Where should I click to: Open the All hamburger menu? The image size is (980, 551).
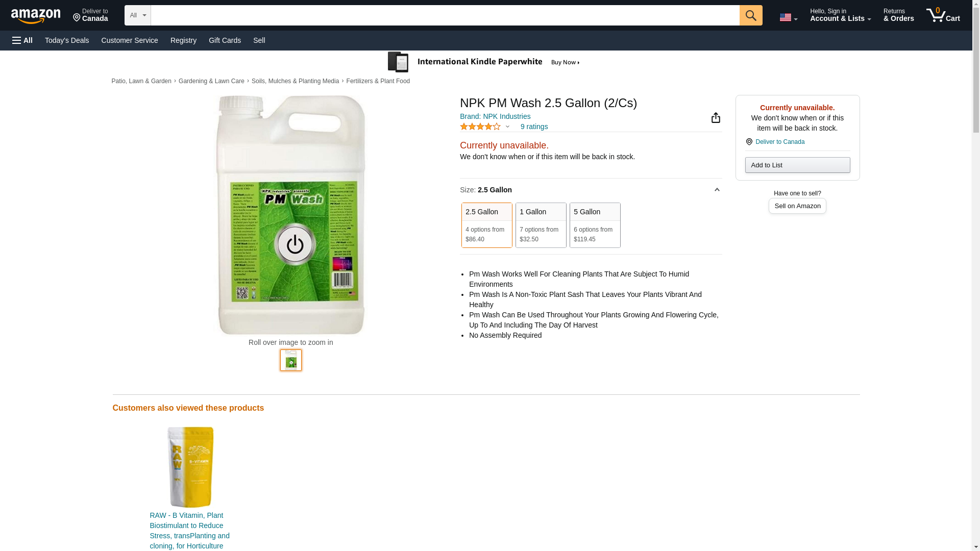(x=22, y=40)
